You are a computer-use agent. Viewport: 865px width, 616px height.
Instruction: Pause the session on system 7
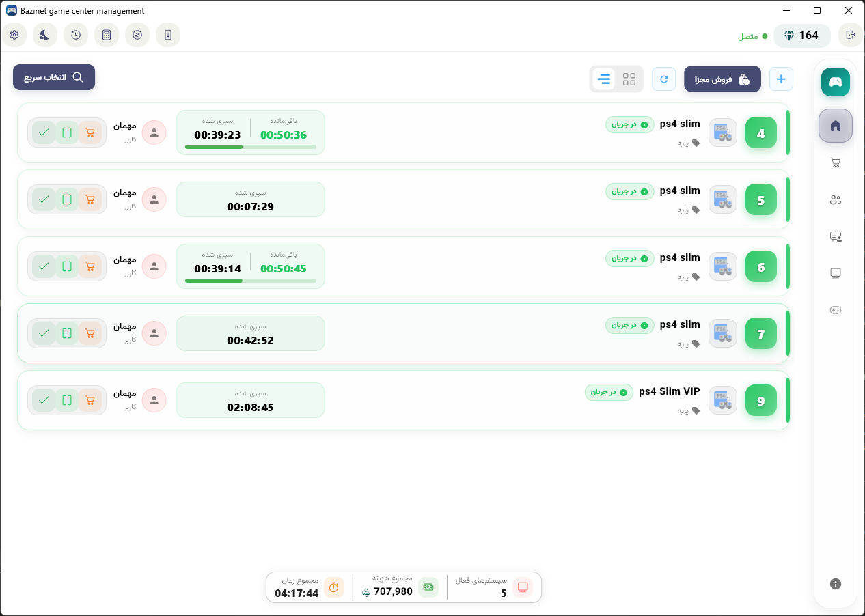67,333
